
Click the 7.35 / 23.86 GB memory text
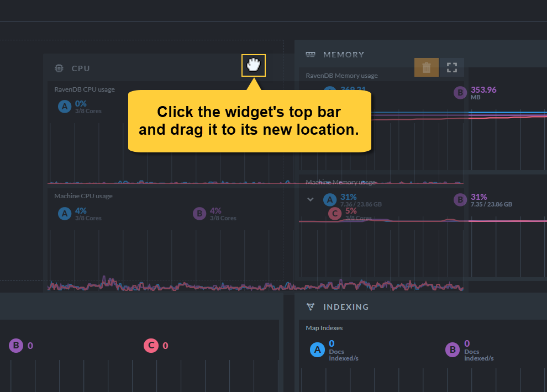click(491, 204)
